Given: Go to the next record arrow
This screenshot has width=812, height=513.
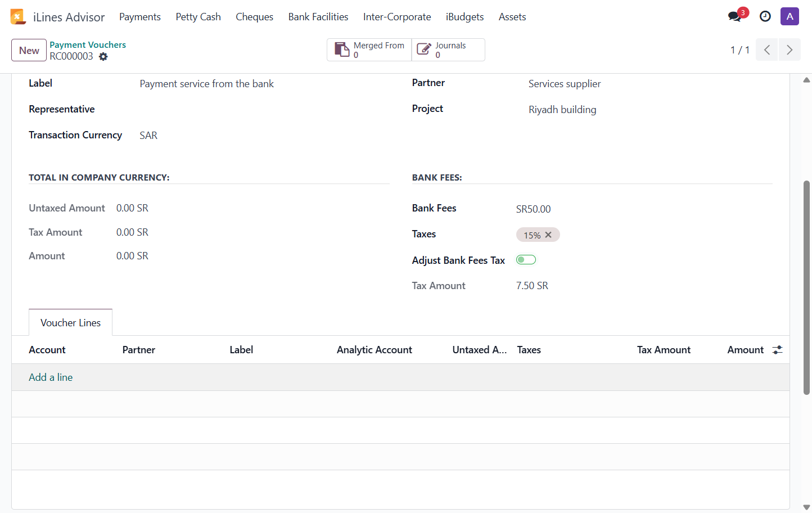Looking at the screenshot, I should [x=790, y=49].
